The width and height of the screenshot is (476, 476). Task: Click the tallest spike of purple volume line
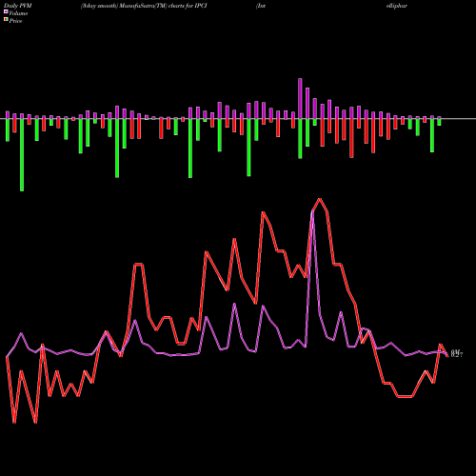click(313, 211)
